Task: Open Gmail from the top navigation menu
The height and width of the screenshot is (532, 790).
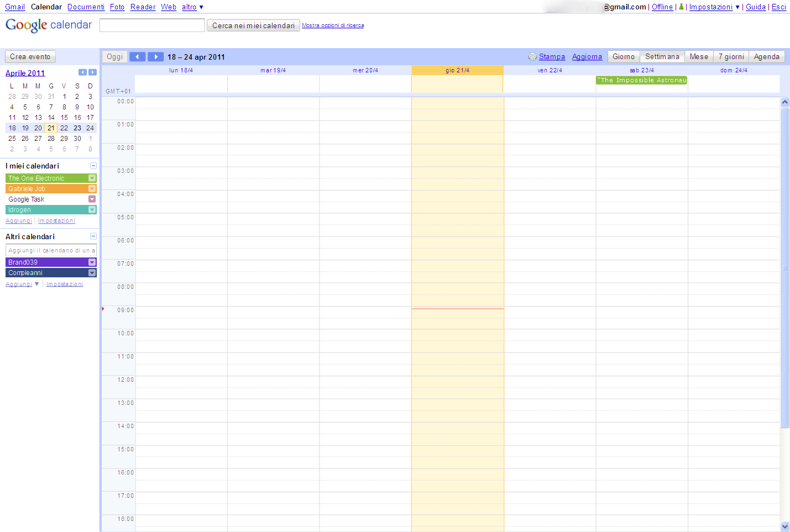Action: point(14,7)
